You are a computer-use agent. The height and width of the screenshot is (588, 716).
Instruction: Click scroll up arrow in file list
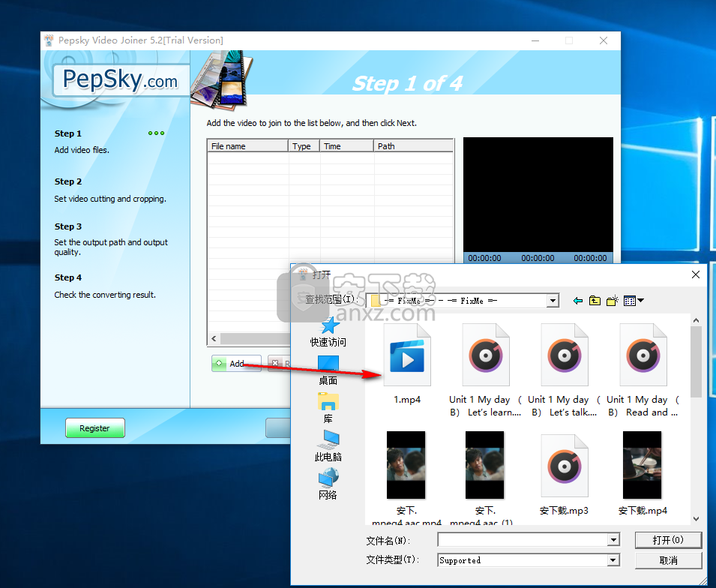coord(696,320)
